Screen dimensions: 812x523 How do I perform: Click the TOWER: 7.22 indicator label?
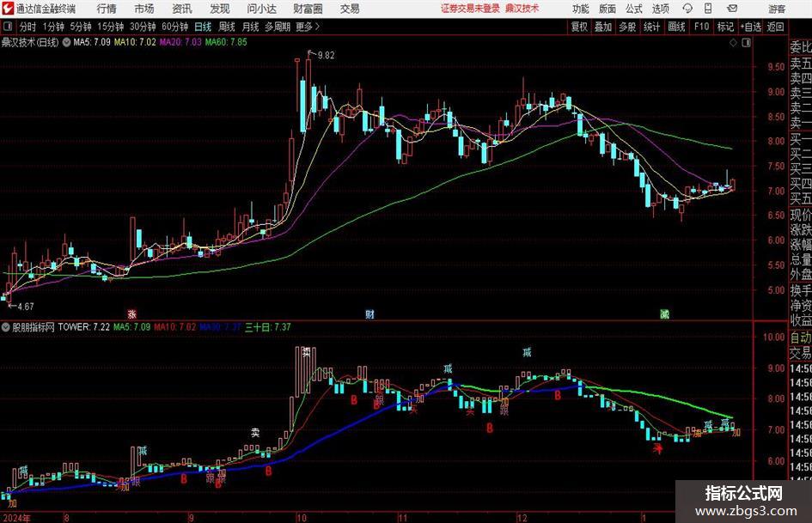coord(84,326)
